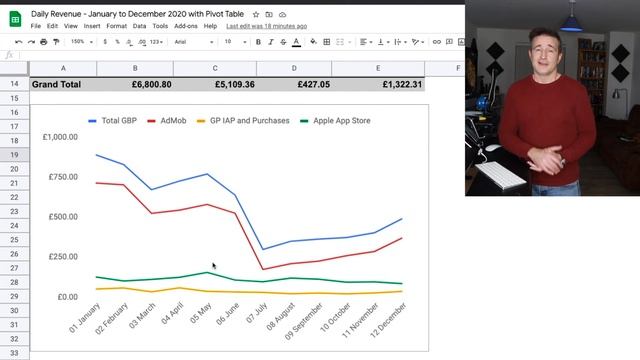
Task: Star the spreadsheet document
Action: (256, 14)
